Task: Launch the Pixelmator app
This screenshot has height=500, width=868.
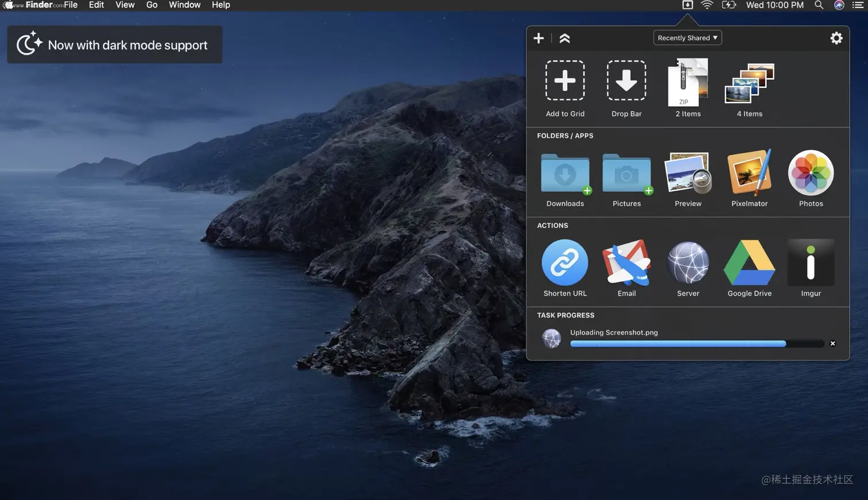Action: (x=749, y=173)
